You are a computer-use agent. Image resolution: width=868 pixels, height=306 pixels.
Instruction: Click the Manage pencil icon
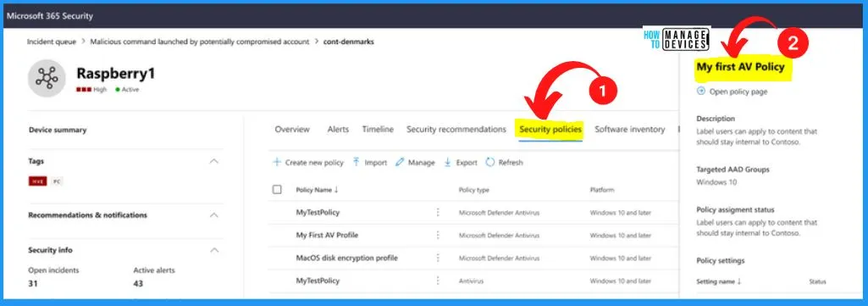point(400,163)
